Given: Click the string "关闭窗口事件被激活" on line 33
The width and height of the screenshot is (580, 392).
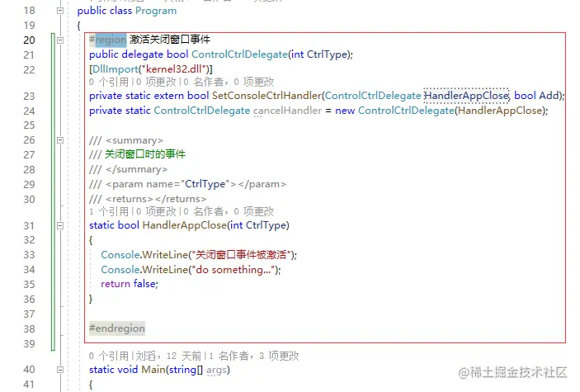Looking at the screenshot, I should (241, 255).
